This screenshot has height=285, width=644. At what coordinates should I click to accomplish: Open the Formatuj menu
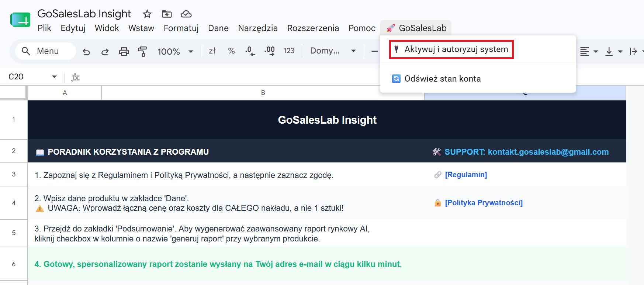click(x=181, y=28)
